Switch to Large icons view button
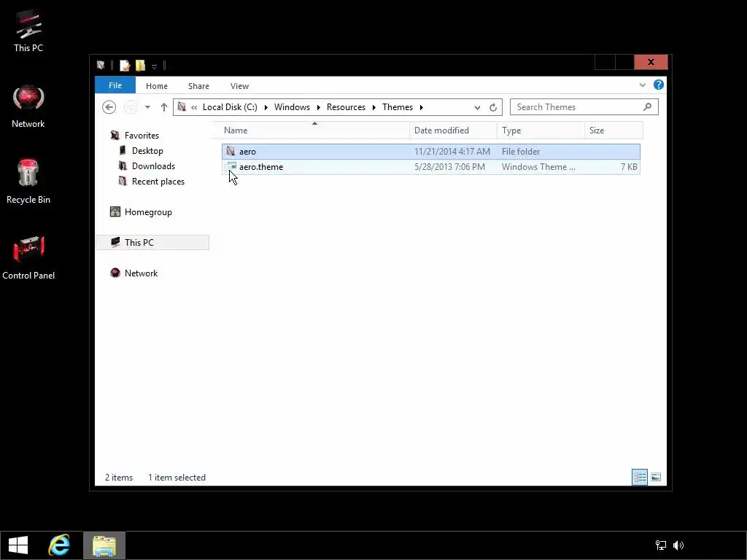Screen dimensions: 747x560 pyautogui.click(x=656, y=477)
